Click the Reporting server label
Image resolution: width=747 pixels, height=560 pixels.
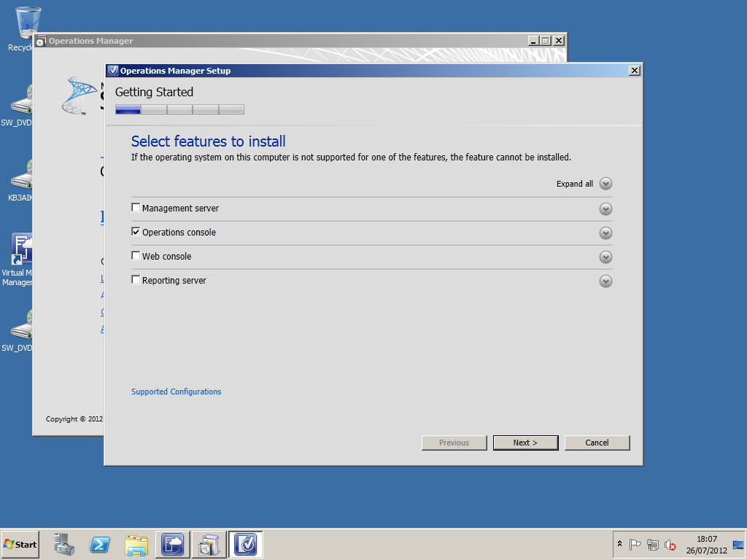(174, 281)
